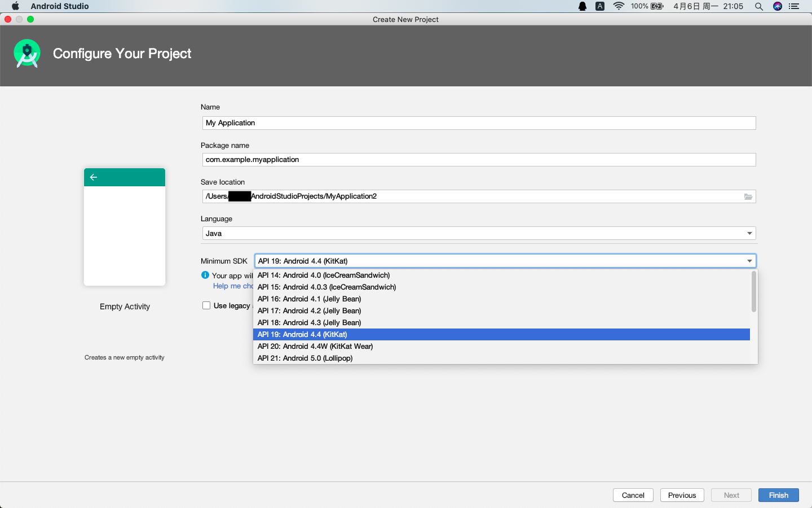The image size is (812, 508).
Task: Click the blue info icon near Minimum SDK
Action: click(204, 275)
